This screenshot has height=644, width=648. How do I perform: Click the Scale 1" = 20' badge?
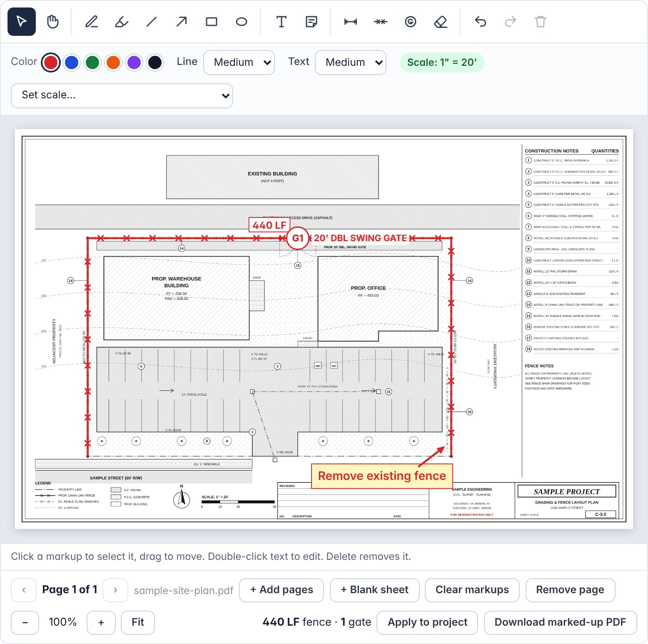[x=442, y=62]
